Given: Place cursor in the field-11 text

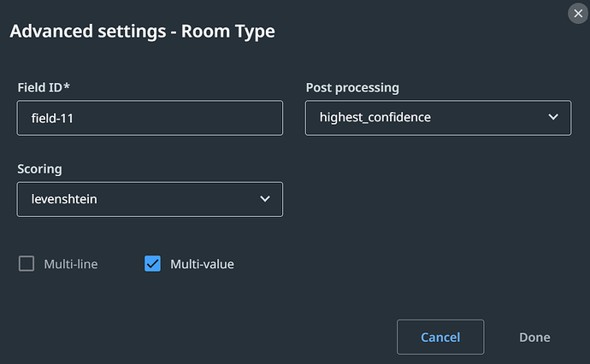Looking at the screenshot, I should [52, 119].
